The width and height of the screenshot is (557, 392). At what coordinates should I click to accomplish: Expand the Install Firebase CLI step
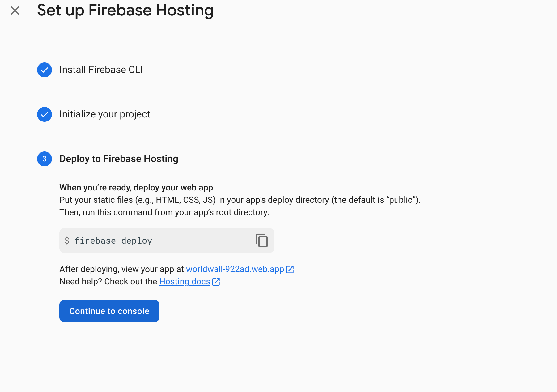[x=101, y=70]
